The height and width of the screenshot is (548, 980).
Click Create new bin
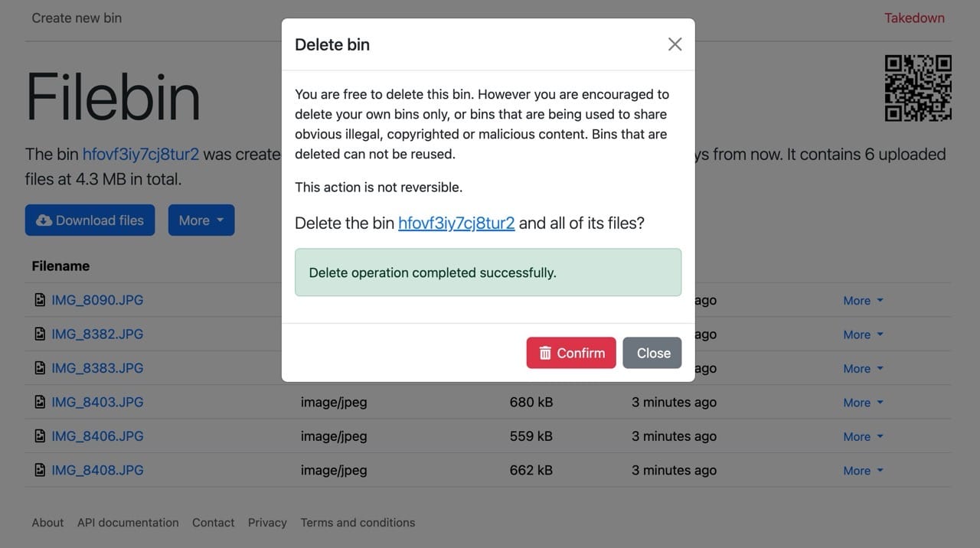(x=77, y=18)
